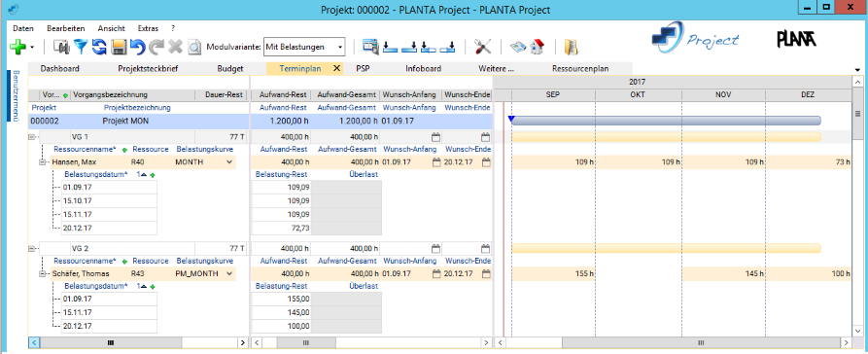The image size is (868, 354).
Task: Open calendar for VG 2 Wunsch-Ende
Action: tap(485, 248)
